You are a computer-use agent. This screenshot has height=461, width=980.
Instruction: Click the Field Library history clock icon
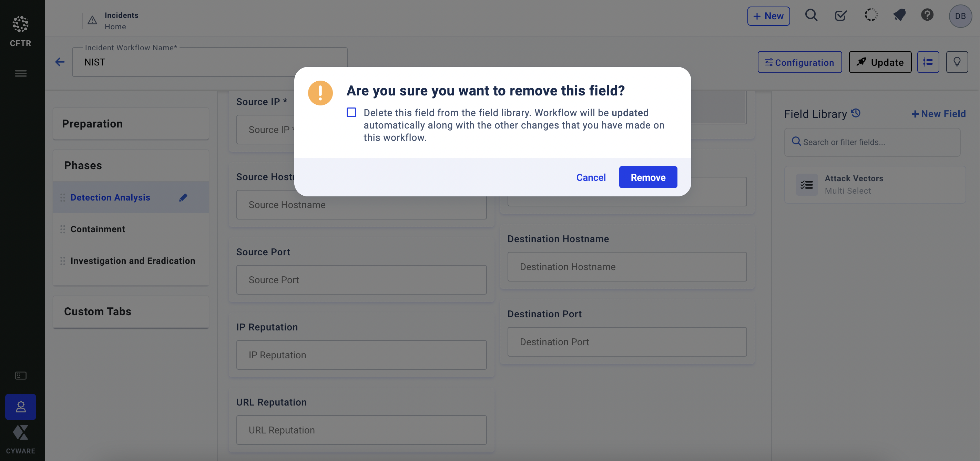(856, 113)
